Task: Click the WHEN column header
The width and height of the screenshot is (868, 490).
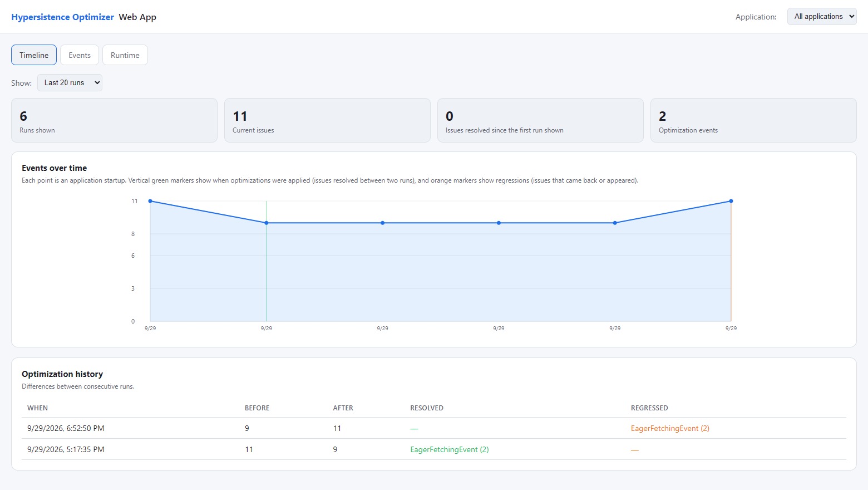Action: click(38, 408)
